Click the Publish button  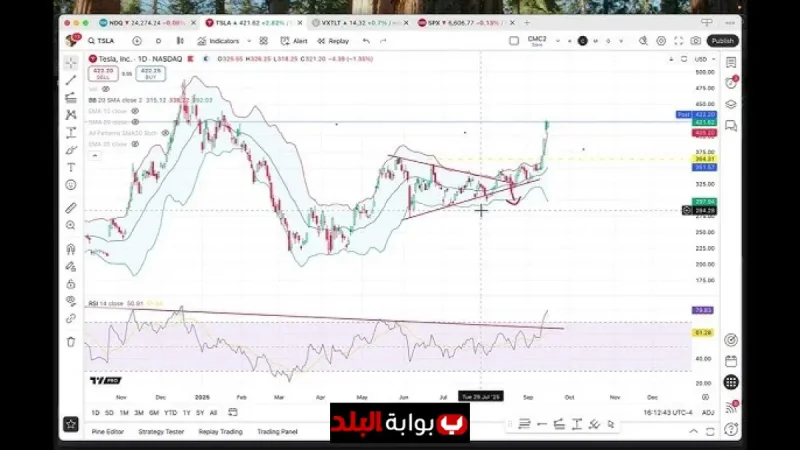[x=722, y=41]
